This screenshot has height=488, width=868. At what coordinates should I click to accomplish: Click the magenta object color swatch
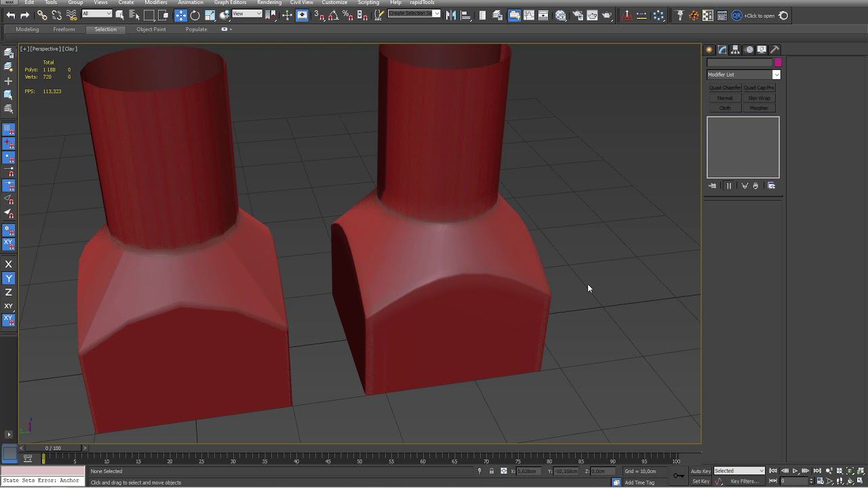pyautogui.click(x=778, y=62)
